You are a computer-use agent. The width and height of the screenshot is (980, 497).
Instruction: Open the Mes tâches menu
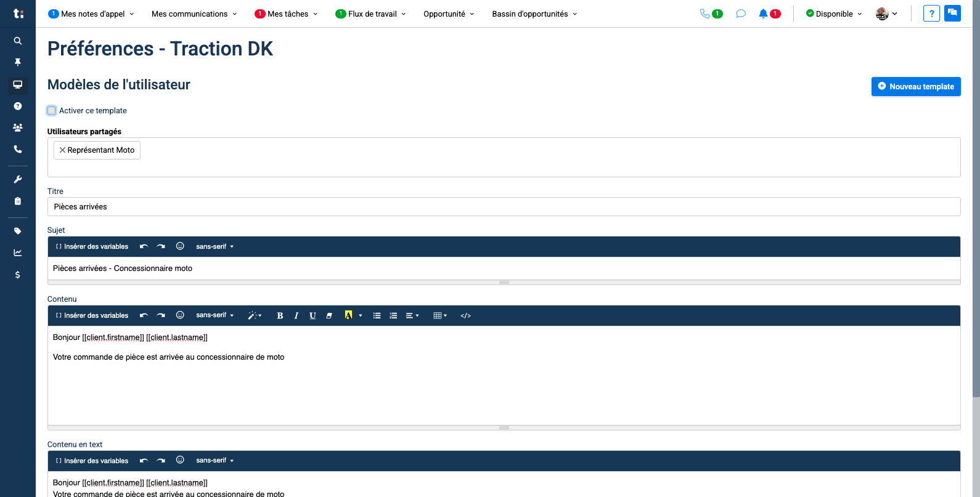(x=287, y=14)
